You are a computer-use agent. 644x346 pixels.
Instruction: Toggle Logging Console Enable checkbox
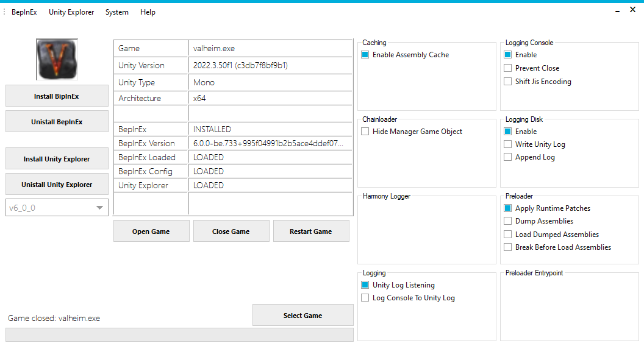click(508, 55)
